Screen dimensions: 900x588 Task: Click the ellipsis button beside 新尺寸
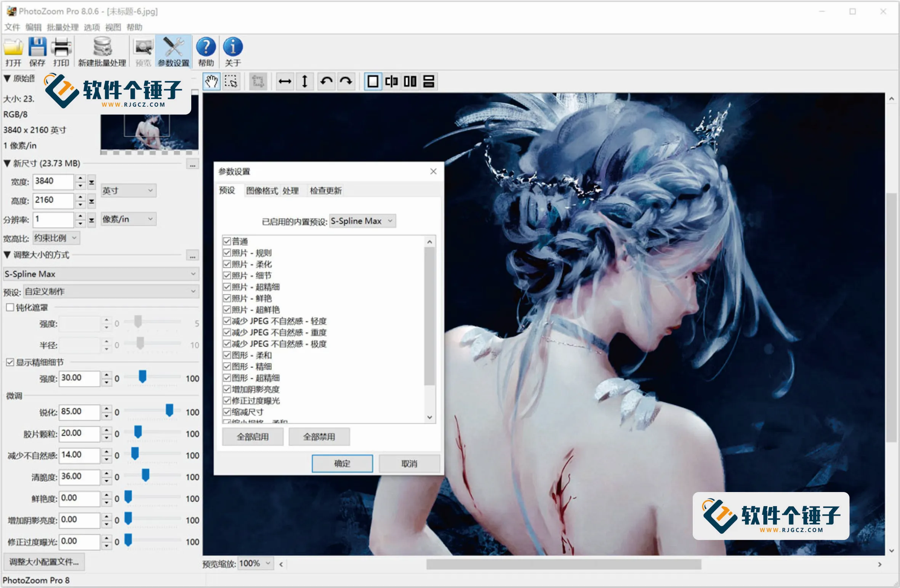pyautogui.click(x=192, y=165)
